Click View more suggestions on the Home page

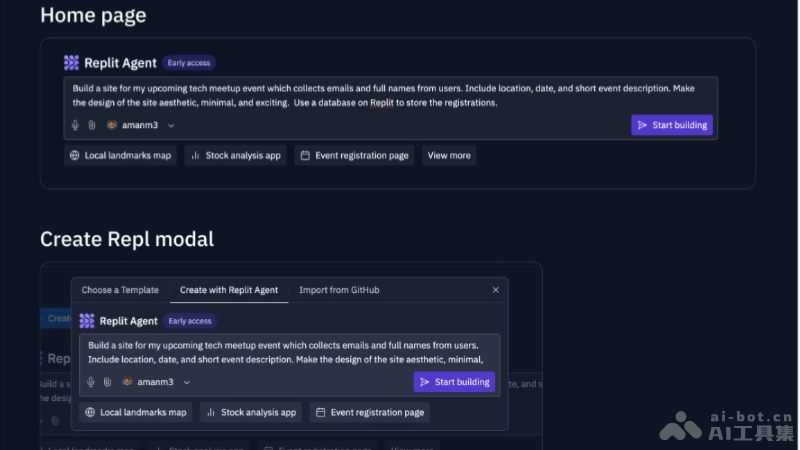pyautogui.click(x=448, y=155)
